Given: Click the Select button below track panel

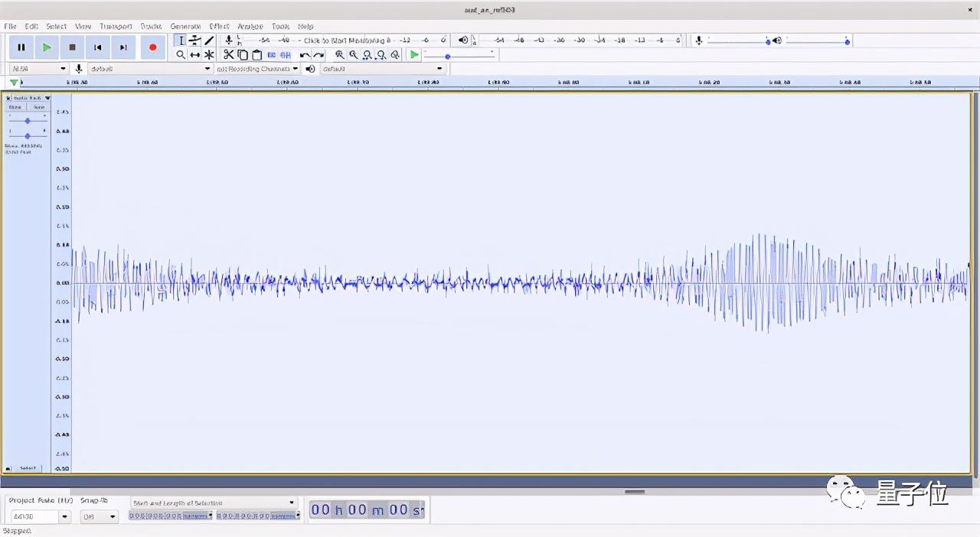Looking at the screenshot, I should click(x=28, y=468).
